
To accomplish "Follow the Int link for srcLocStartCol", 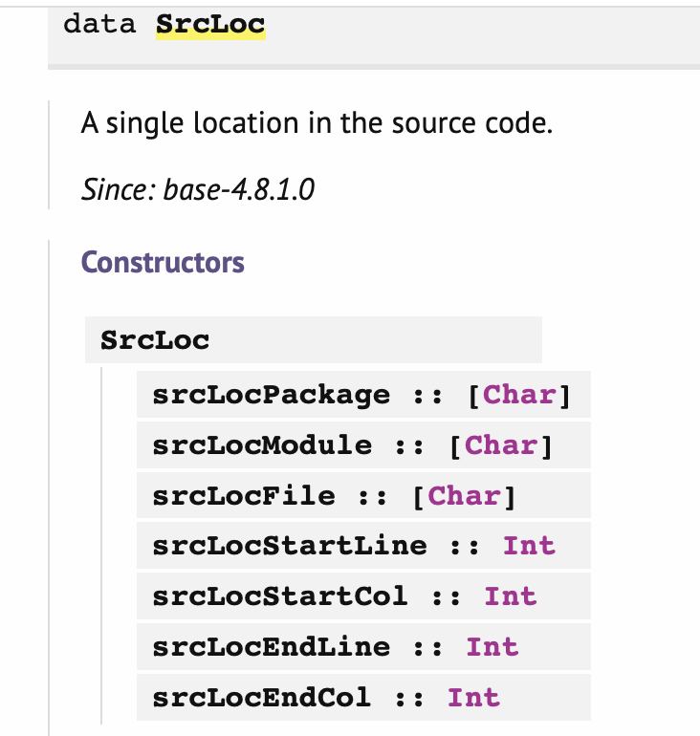I will point(511,596).
